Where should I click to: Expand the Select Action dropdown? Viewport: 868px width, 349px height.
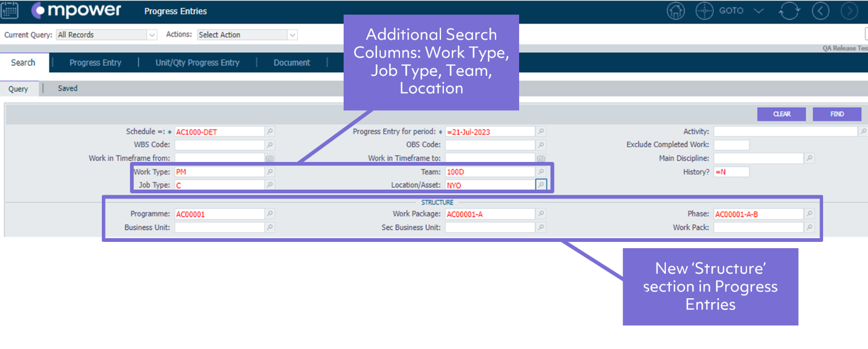point(292,35)
